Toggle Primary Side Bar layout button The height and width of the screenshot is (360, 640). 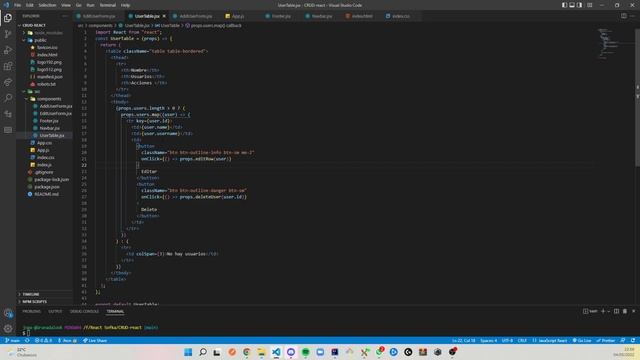pos(564,5)
